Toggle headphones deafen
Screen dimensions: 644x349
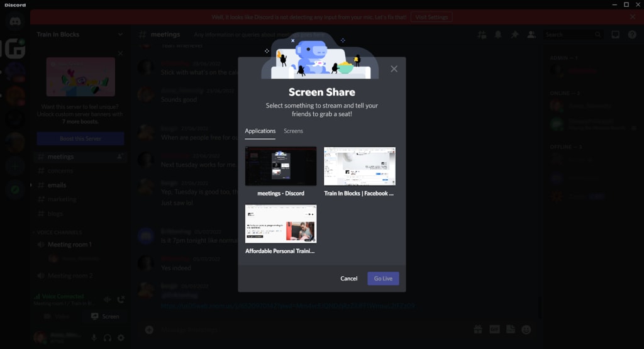click(108, 338)
